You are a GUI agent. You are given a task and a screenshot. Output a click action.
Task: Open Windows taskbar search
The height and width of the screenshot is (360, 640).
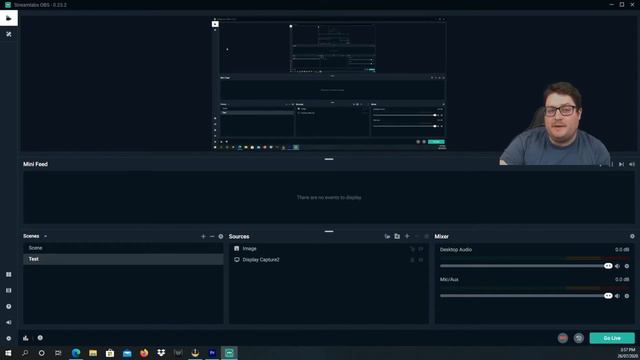[25, 353]
